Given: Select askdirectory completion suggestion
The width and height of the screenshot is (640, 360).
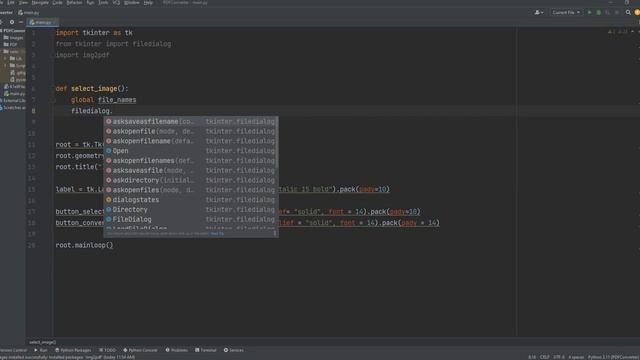Looking at the screenshot, I should (x=191, y=180).
